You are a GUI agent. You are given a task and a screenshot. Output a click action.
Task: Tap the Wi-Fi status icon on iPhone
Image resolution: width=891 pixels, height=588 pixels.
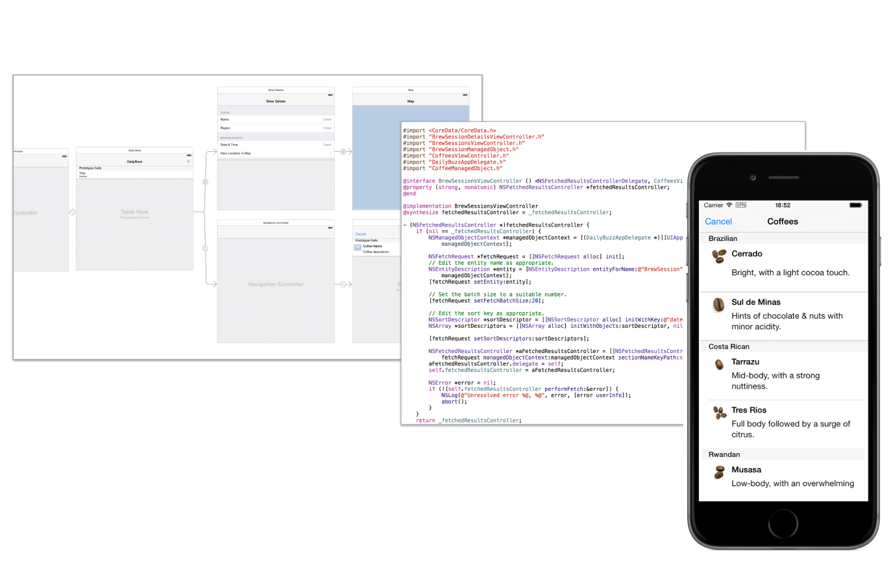click(x=729, y=205)
